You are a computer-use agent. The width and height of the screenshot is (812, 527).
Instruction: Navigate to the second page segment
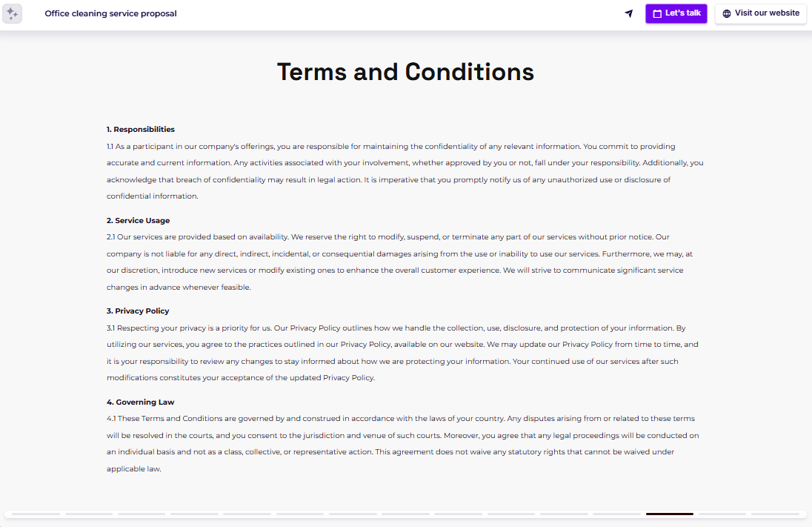pos(88,513)
